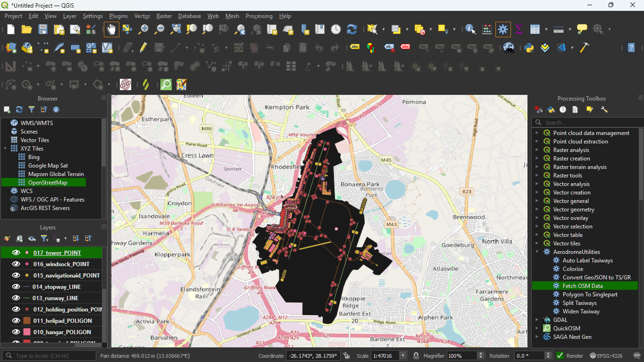This screenshot has width=644, height=362.
Task: Uncheck the Render checkbox in status bar
Action: point(560,355)
